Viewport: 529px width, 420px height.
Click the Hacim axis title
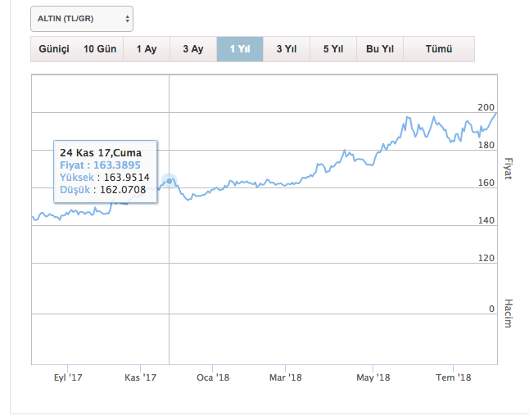point(508,313)
